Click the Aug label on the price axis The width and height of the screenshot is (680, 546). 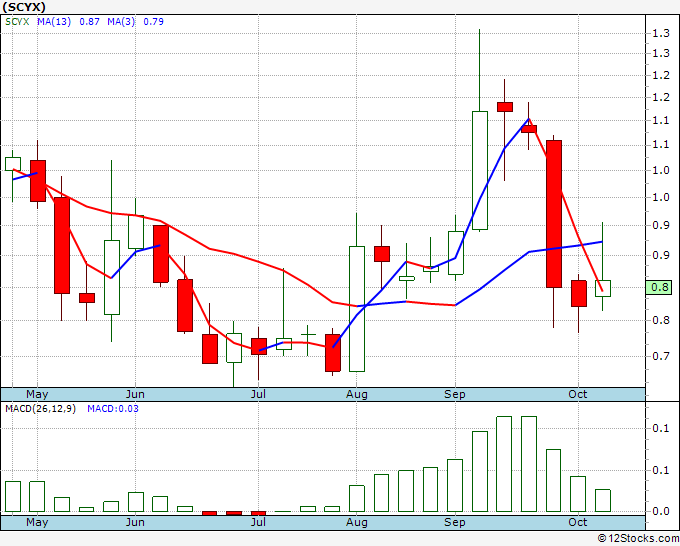(x=356, y=394)
